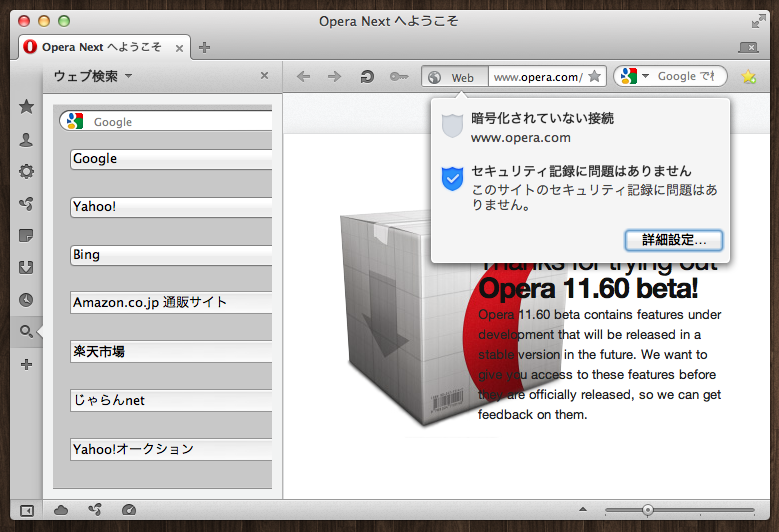Open the yellow star toolbar icon
The image size is (779, 532).
click(x=749, y=76)
